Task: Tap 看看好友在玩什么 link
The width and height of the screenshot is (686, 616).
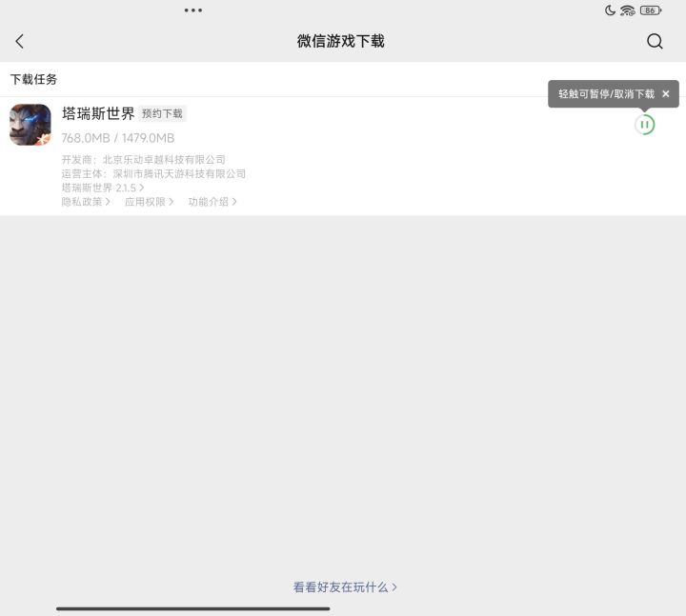Action: (345, 587)
